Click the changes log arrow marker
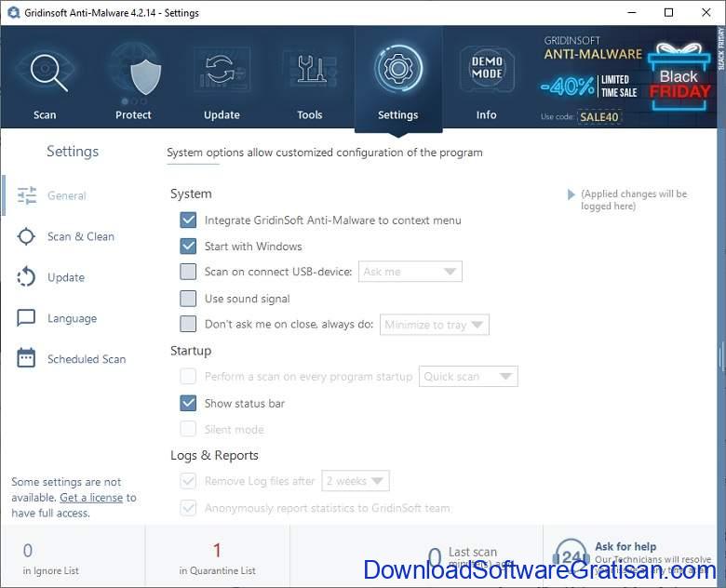The image size is (726, 588). pos(571,194)
